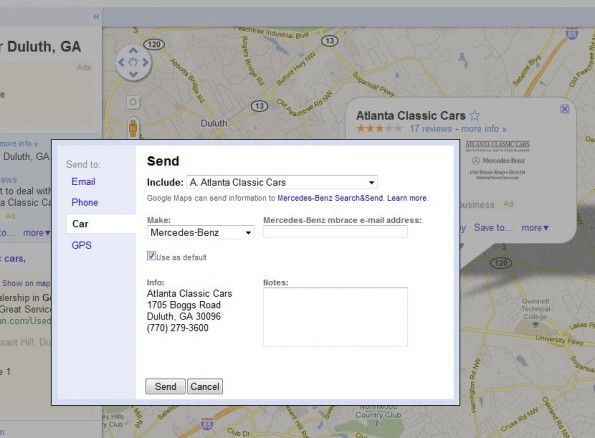Select the Email send option
This screenshot has width=595, height=438.
83,181
